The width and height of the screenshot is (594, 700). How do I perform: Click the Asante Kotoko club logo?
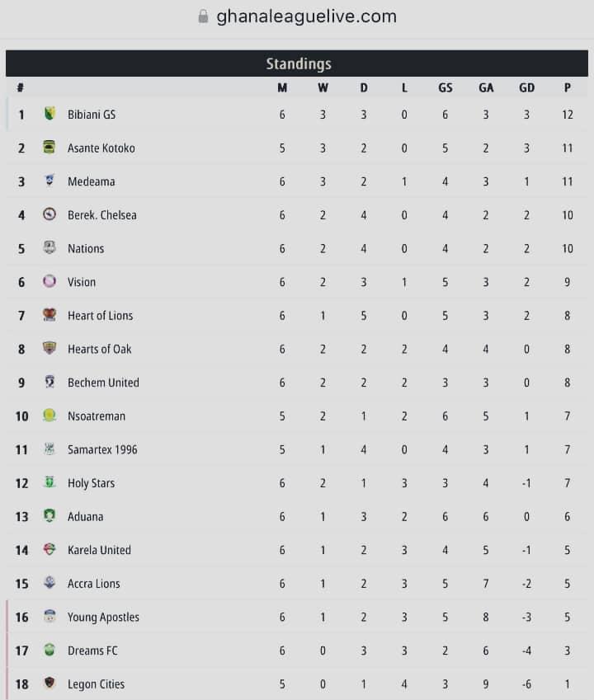coord(49,148)
